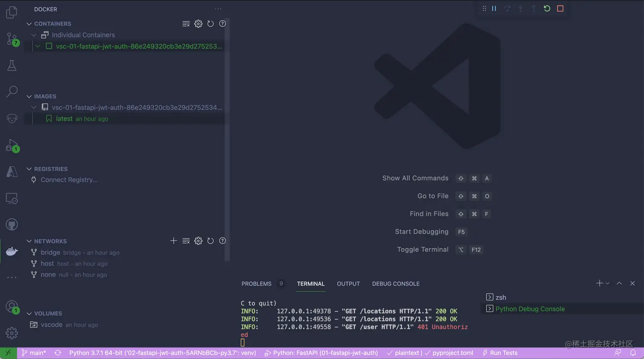Screen dimensions: 644x359
Task: Collapse the IMAGES section
Action: 29,96
